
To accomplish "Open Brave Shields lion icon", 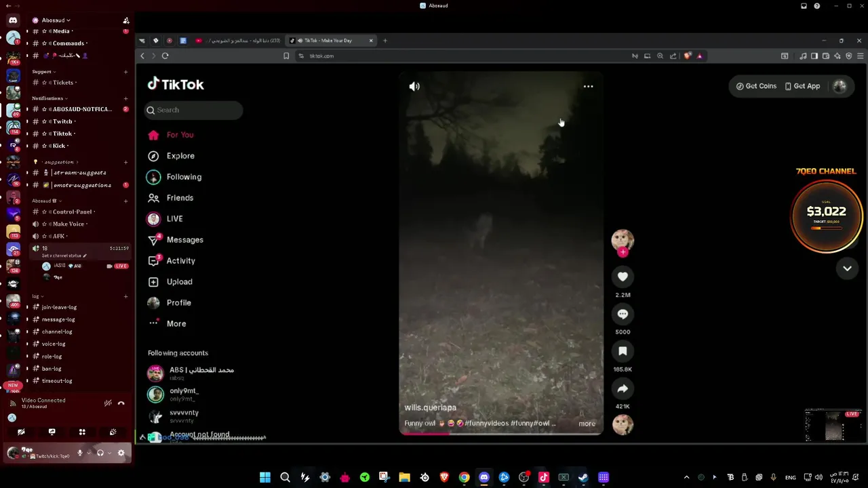I will click(688, 56).
